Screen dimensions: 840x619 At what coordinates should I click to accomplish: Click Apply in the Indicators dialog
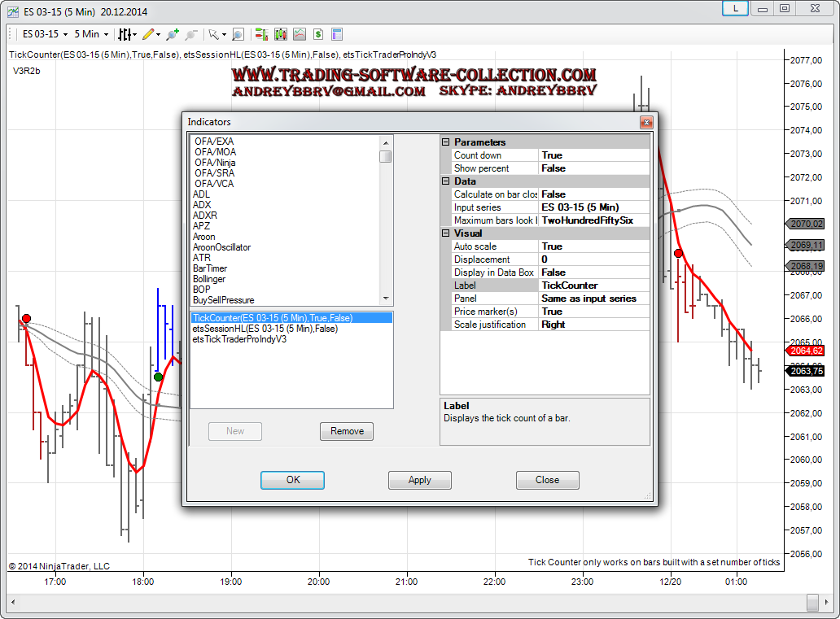click(x=419, y=480)
